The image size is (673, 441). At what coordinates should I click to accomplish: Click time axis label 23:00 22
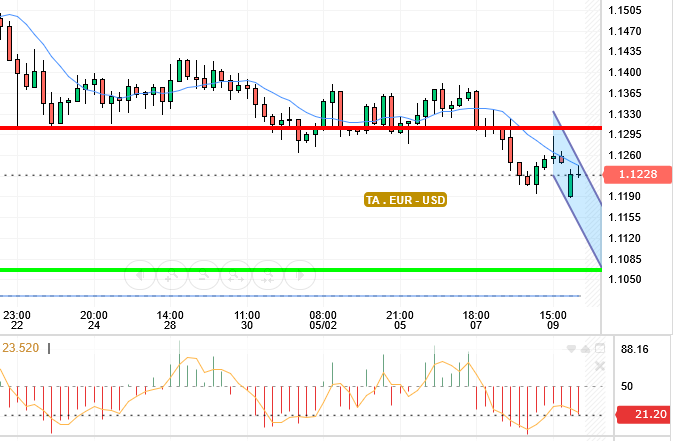(17, 320)
